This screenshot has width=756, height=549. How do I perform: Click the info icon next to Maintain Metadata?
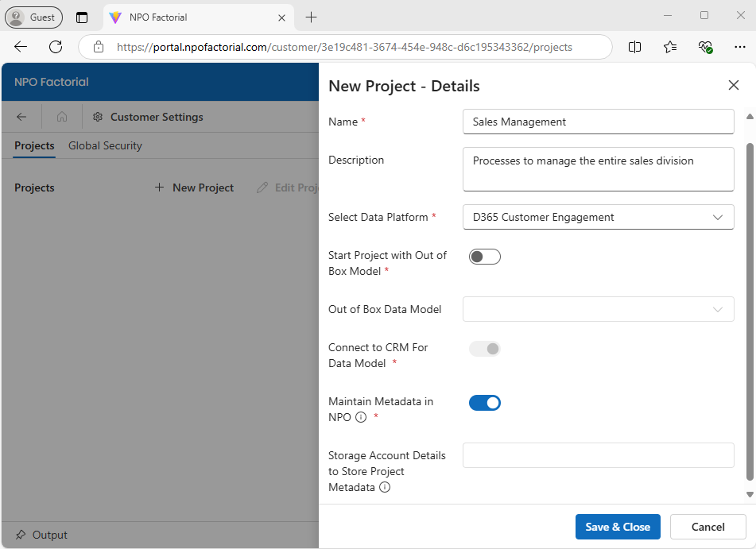click(x=361, y=417)
